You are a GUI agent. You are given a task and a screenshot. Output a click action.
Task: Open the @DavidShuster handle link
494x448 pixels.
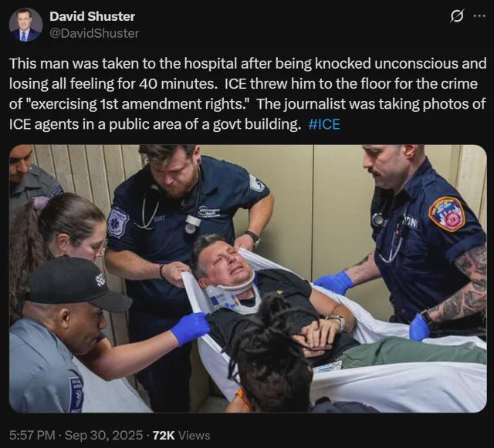tap(94, 33)
